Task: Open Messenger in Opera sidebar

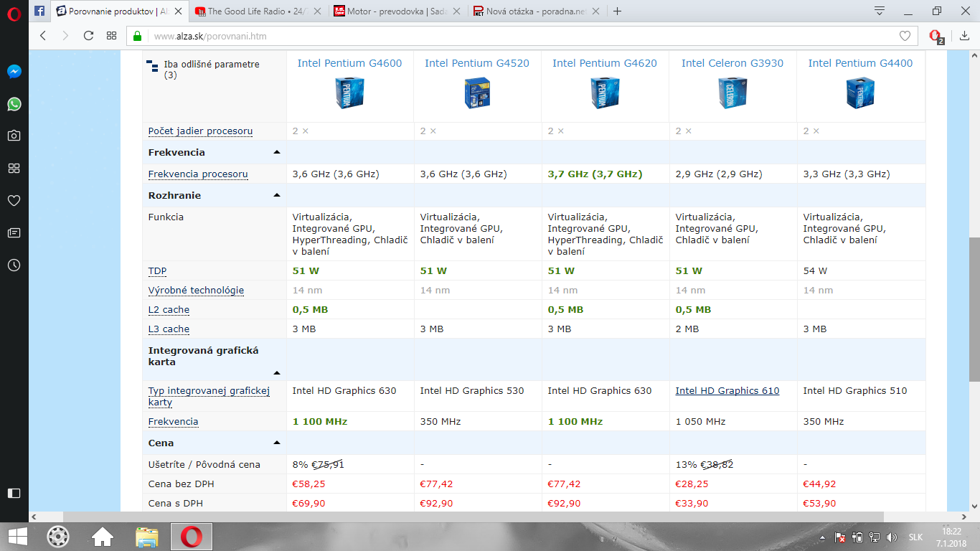Action: [14, 72]
